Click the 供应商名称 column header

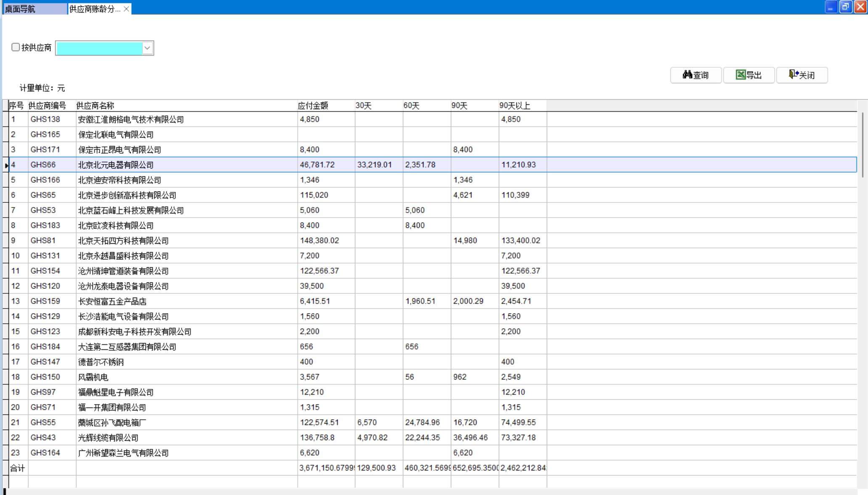pyautogui.click(x=95, y=106)
